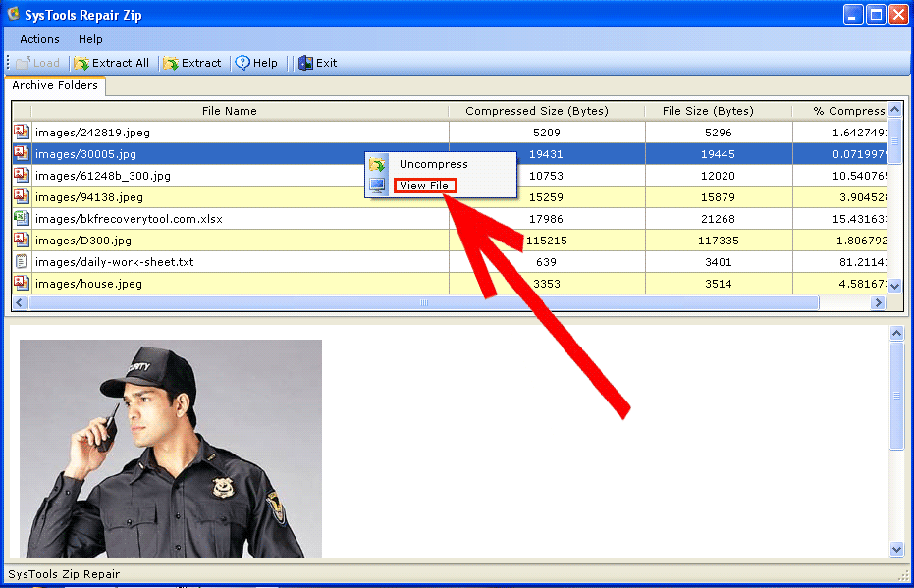Click the Extract All toolbar icon
The height and width of the screenshot is (588, 914).
pyautogui.click(x=82, y=63)
